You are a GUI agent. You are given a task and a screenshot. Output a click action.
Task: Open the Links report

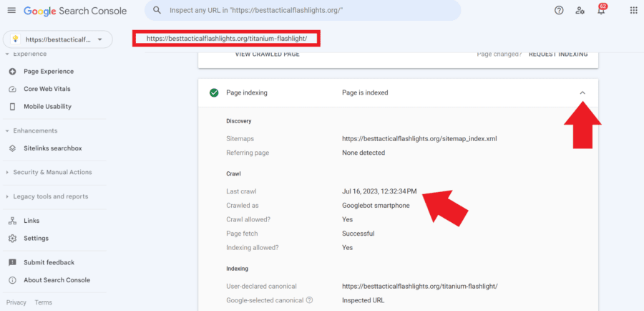coord(31,221)
